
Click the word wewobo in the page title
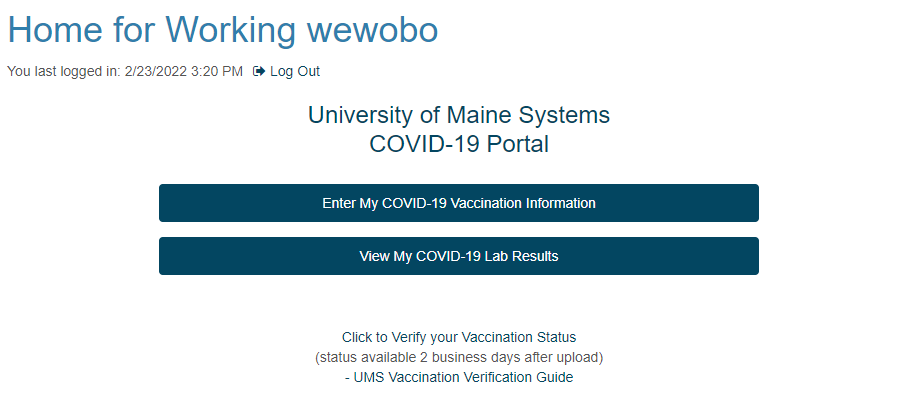(373, 29)
